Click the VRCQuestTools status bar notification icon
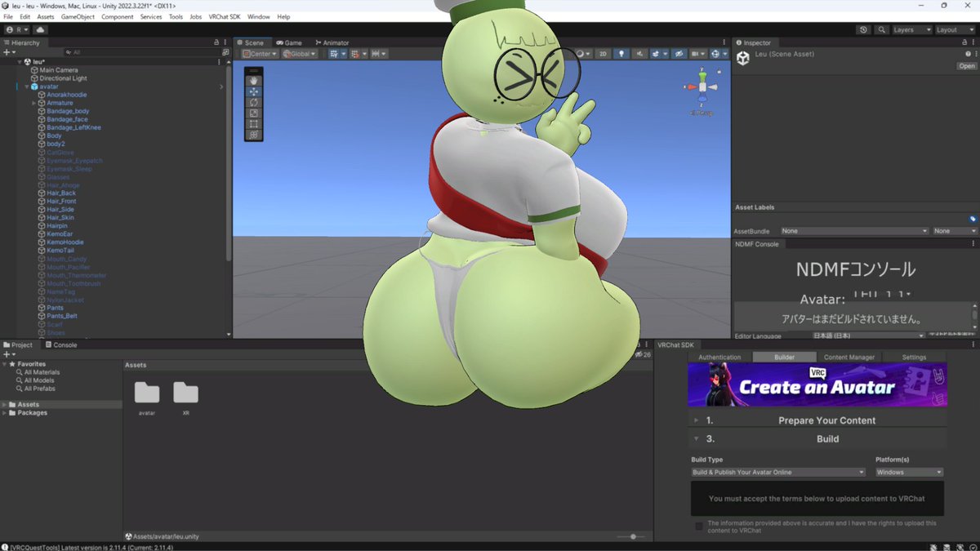Viewport: 980px width, 551px height. (6, 546)
